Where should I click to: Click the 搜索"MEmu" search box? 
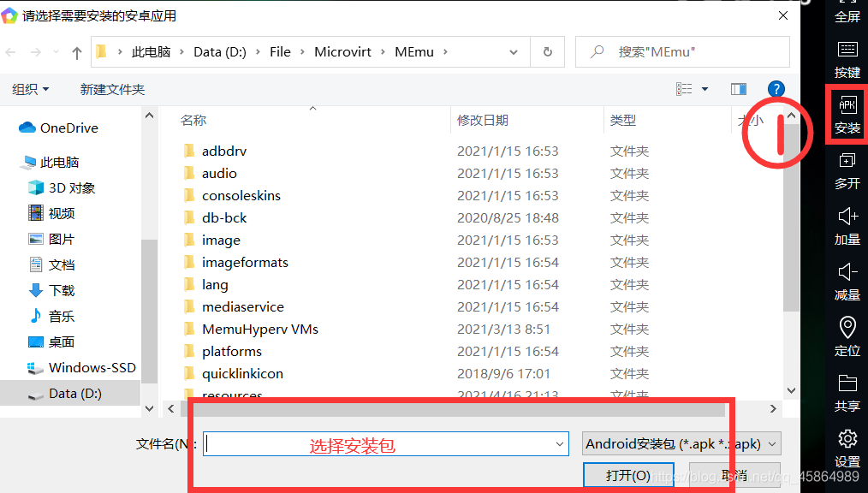682,52
